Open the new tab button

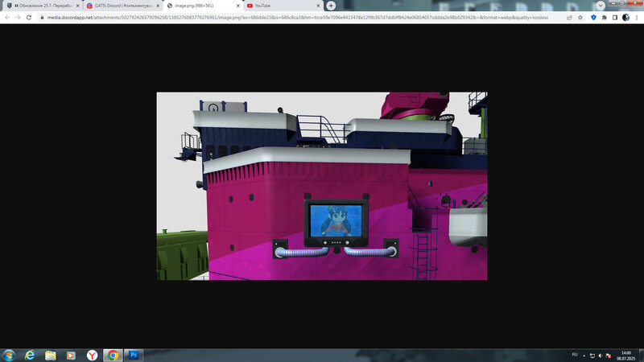click(331, 6)
